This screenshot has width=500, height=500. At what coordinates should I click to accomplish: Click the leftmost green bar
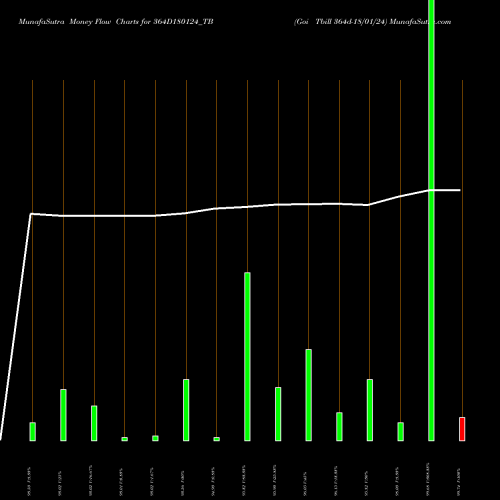tap(33, 432)
